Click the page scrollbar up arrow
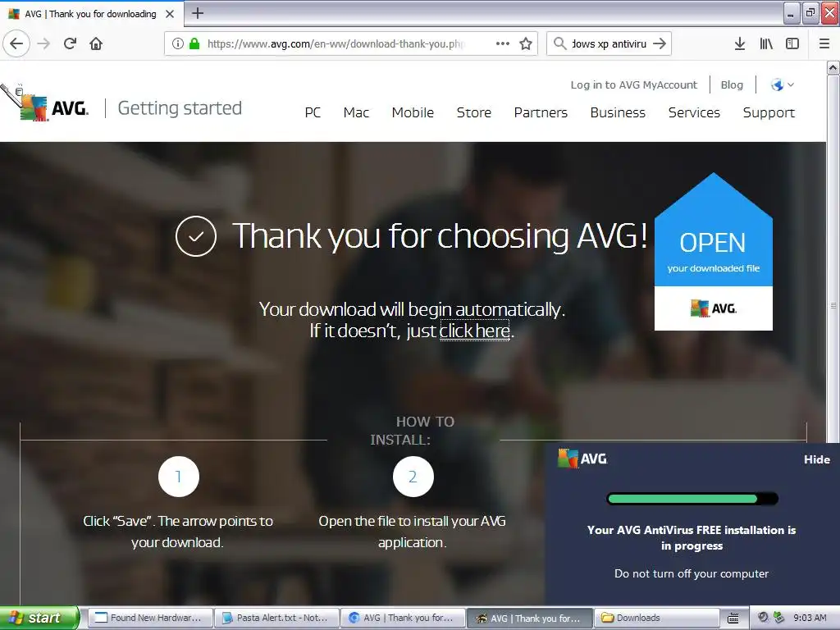This screenshot has width=840, height=630. pos(833,67)
